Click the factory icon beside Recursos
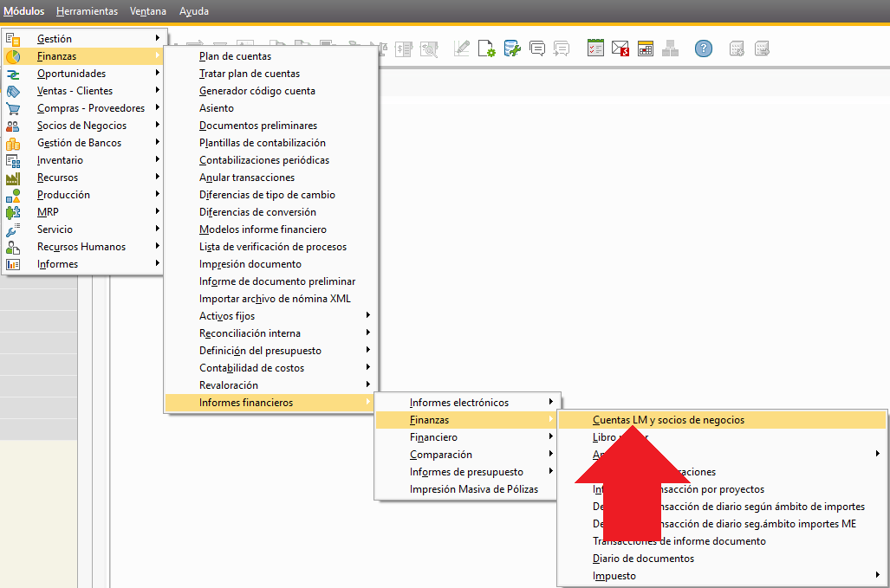 pyautogui.click(x=13, y=178)
